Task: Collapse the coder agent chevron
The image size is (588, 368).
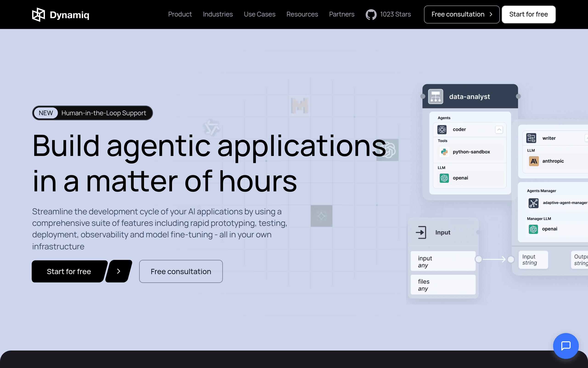Action: coord(499,129)
